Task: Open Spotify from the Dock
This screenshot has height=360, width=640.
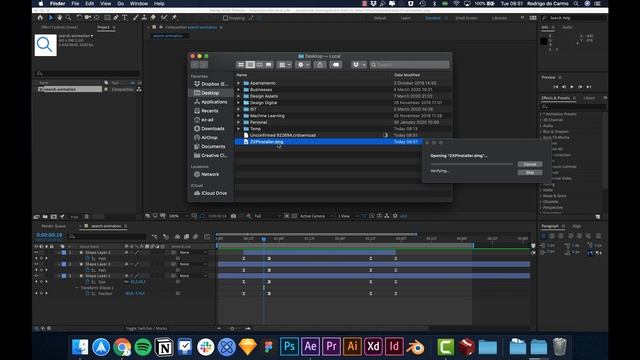Action: pyautogui.click(x=143, y=347)
